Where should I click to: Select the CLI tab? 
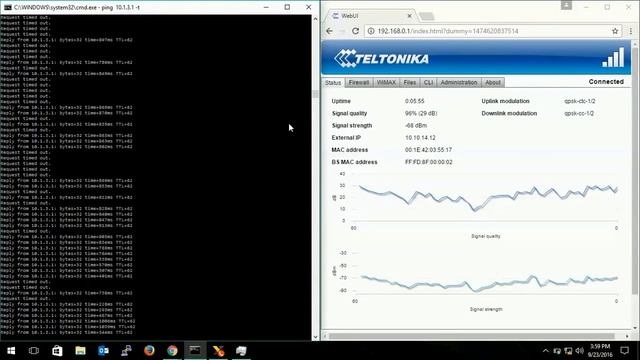tap(428, 82)
